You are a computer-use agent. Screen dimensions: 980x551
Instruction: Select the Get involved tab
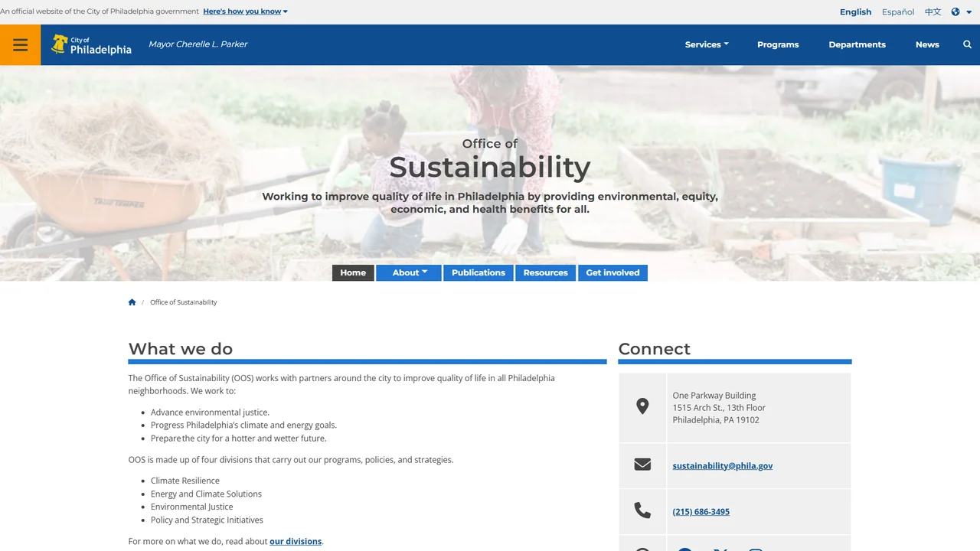click(612, 272)
